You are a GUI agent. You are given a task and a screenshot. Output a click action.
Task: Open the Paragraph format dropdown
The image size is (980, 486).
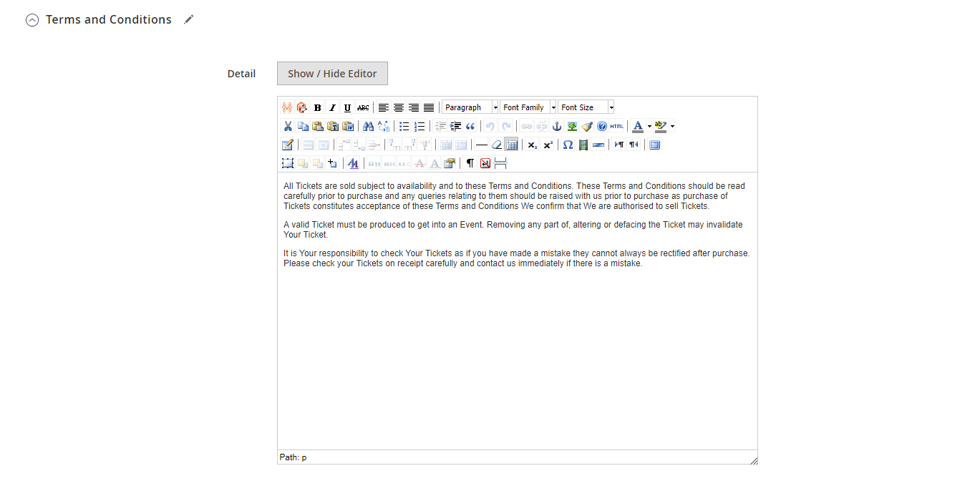click(x=470, y=107)
